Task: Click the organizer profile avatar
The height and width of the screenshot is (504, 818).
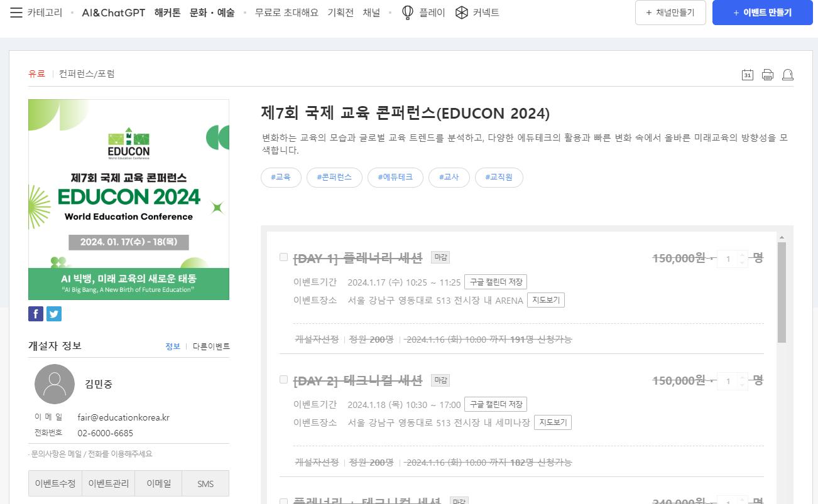Action: pos(55,384)
